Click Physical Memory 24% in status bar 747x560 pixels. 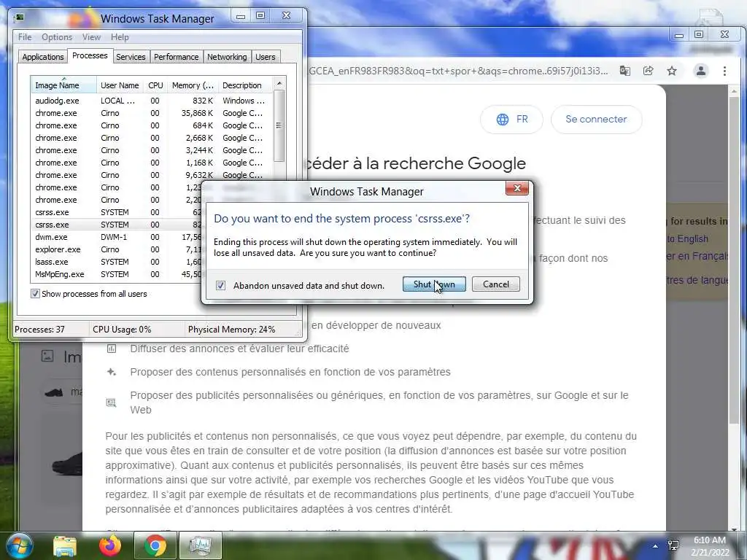(x=231, y=329)
